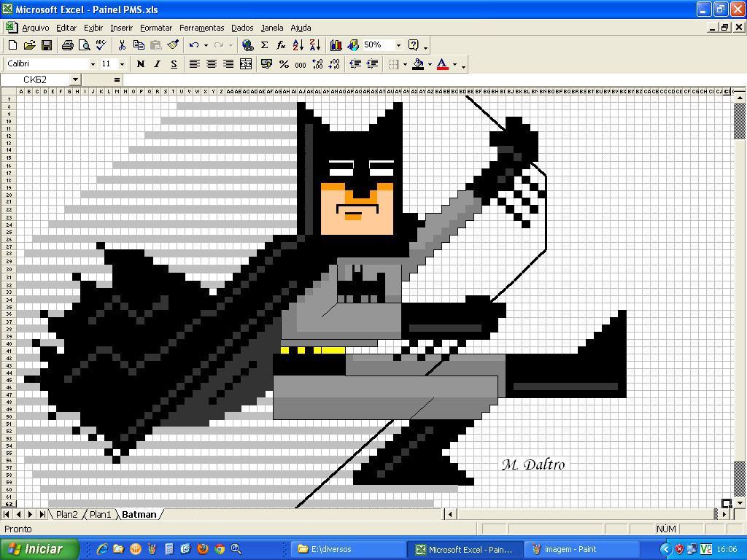The height and width of the screenshot is (560, 747).
Task: Open a file with the folder icon
Action: 29,45
